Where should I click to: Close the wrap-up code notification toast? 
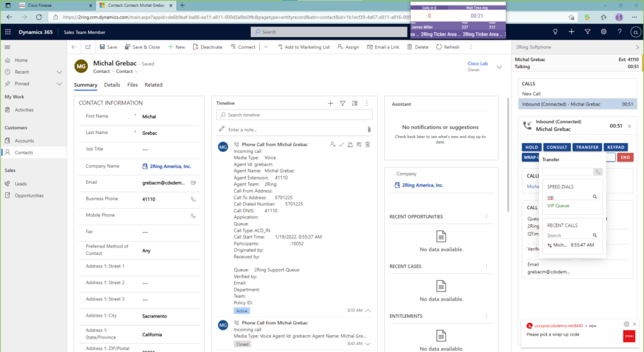pos(635,324)
